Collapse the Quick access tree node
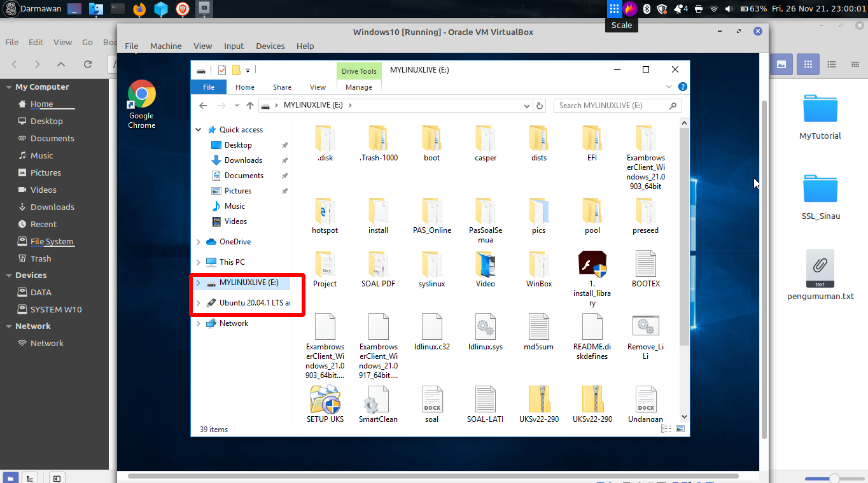The image size is (868, 483). click(199, 130)
